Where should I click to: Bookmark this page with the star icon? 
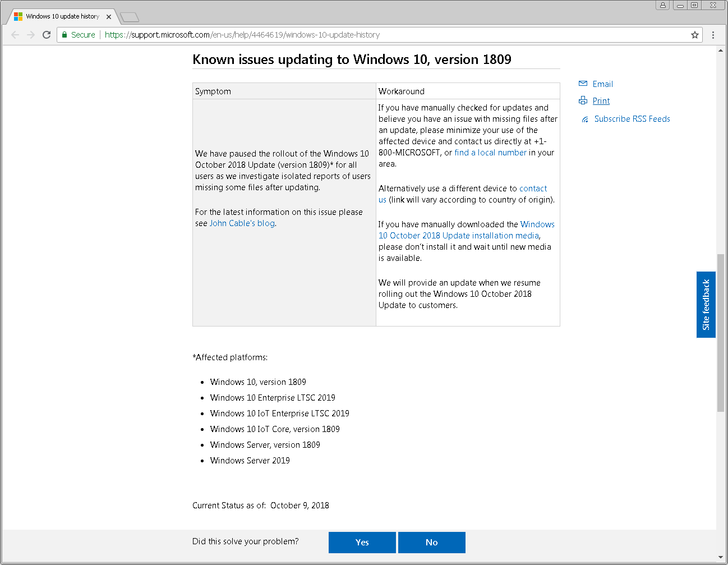(x=695, y=35)
